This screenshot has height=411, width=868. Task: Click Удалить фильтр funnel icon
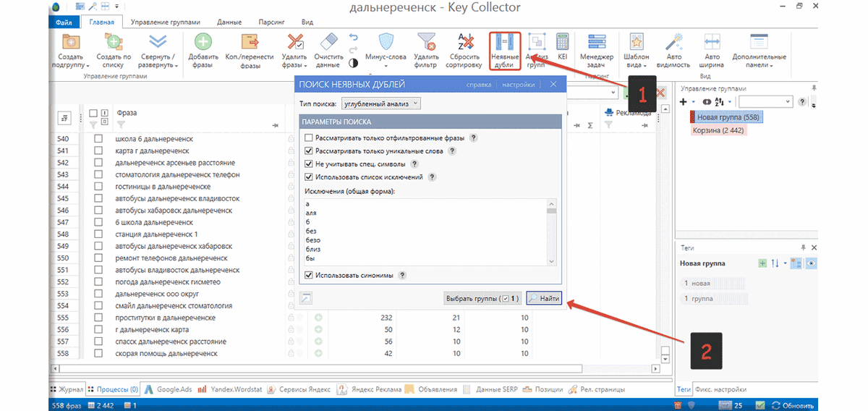point(425,42)
